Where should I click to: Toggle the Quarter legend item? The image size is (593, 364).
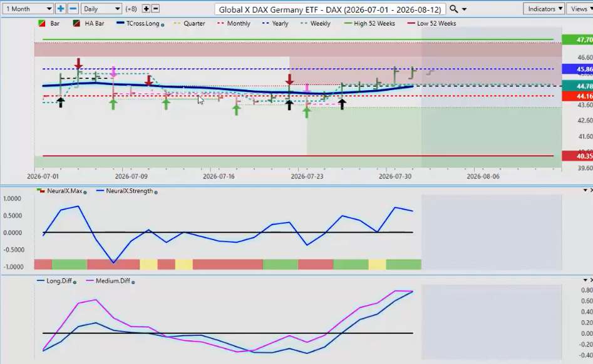point(189,23)
